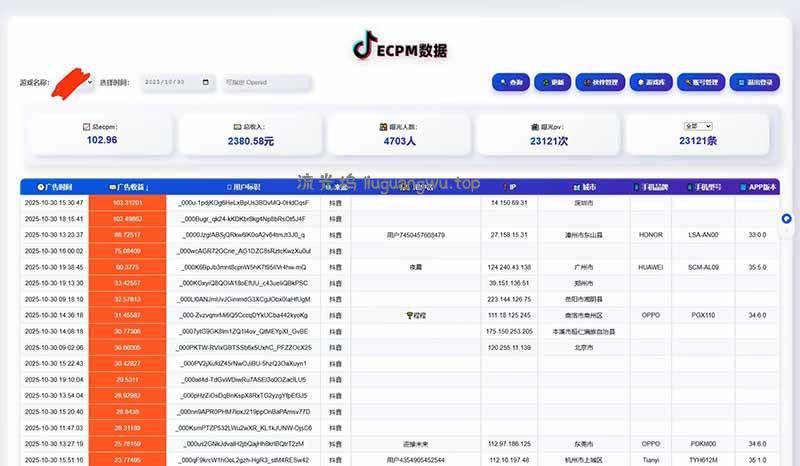Screen dimensions: 800x466
Task: Open 账号管理 account management
Action: 698,83
